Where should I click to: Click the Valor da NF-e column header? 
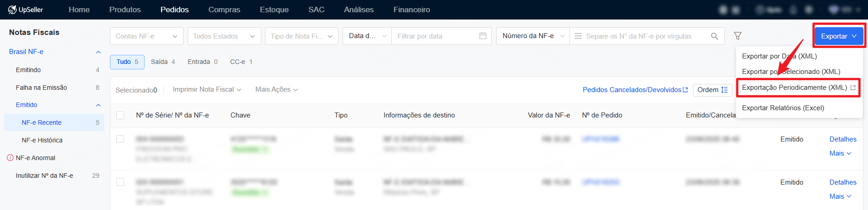(x=549, y=115)
